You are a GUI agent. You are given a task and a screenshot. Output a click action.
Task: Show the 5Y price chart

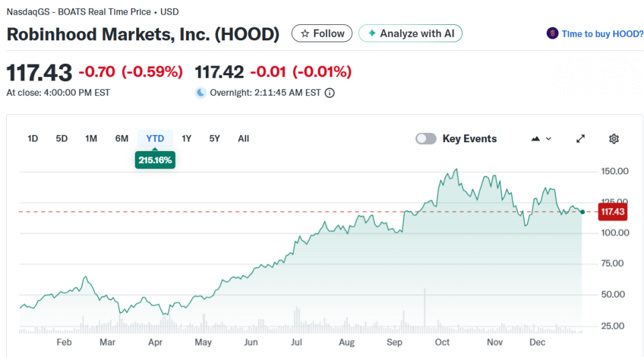point(215,139)
